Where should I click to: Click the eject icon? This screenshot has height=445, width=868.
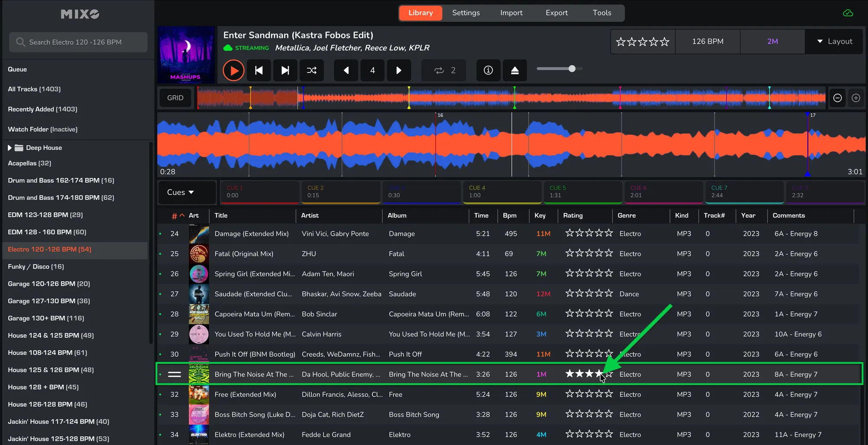pos(515,70)
